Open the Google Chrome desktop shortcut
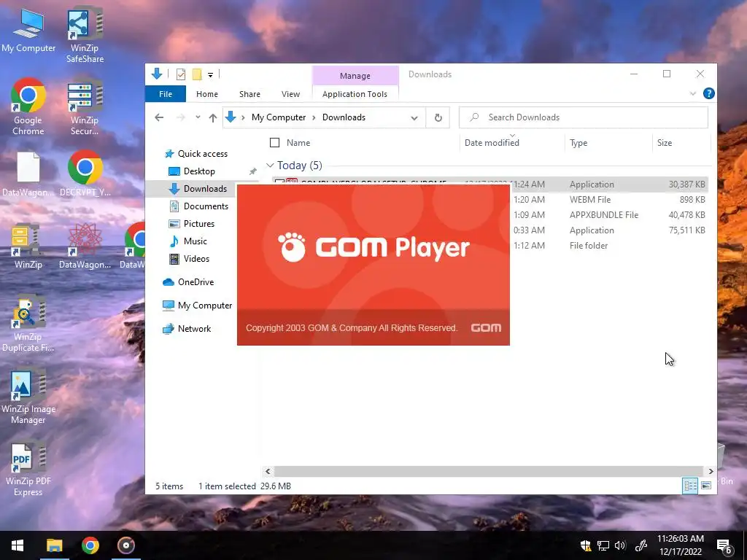 (x=28, y=107)
